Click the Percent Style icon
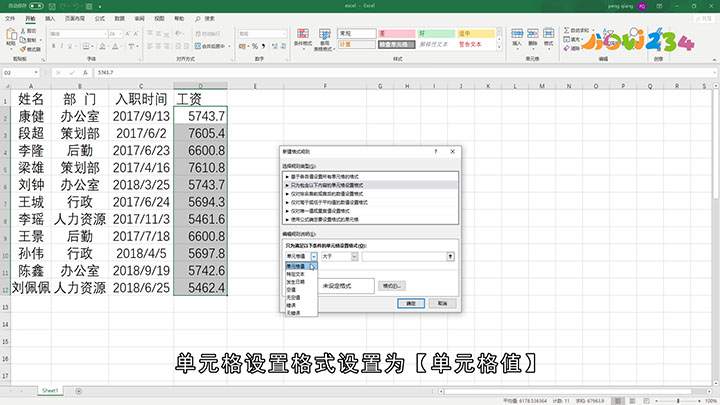The width and height of the screenshot is (720, 405). (x=255, y=46)
